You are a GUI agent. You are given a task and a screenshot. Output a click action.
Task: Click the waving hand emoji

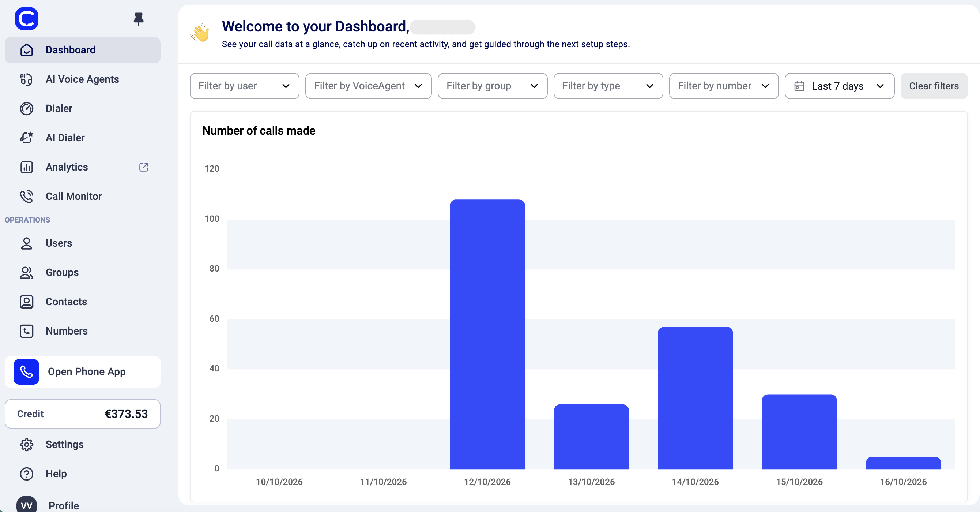click(200, 32)
